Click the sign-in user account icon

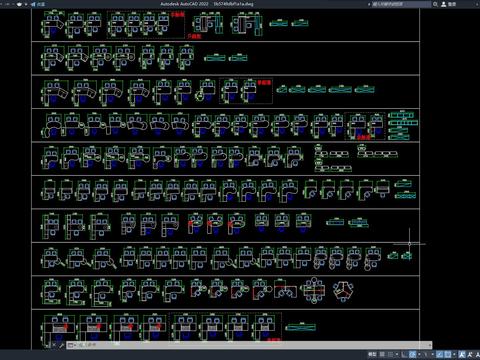tap(444, 4)
